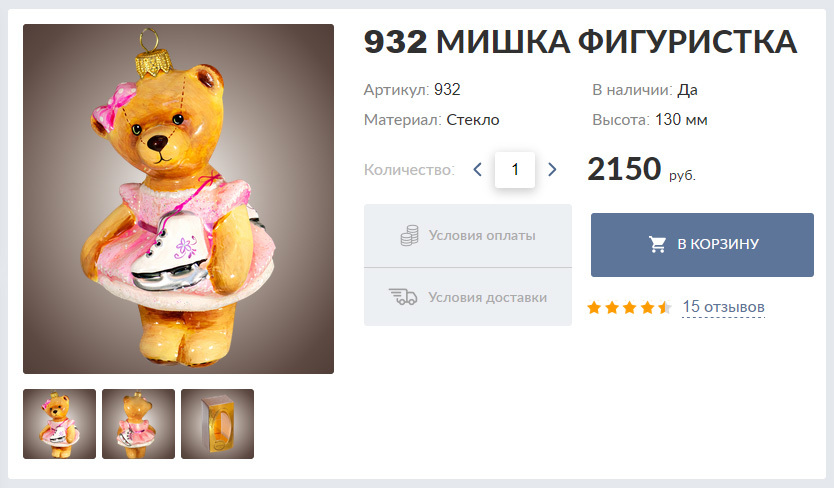Select the back-view bear thumbnail
The height and width of the screenshot is (488, 834).
[x=138, y=424]
